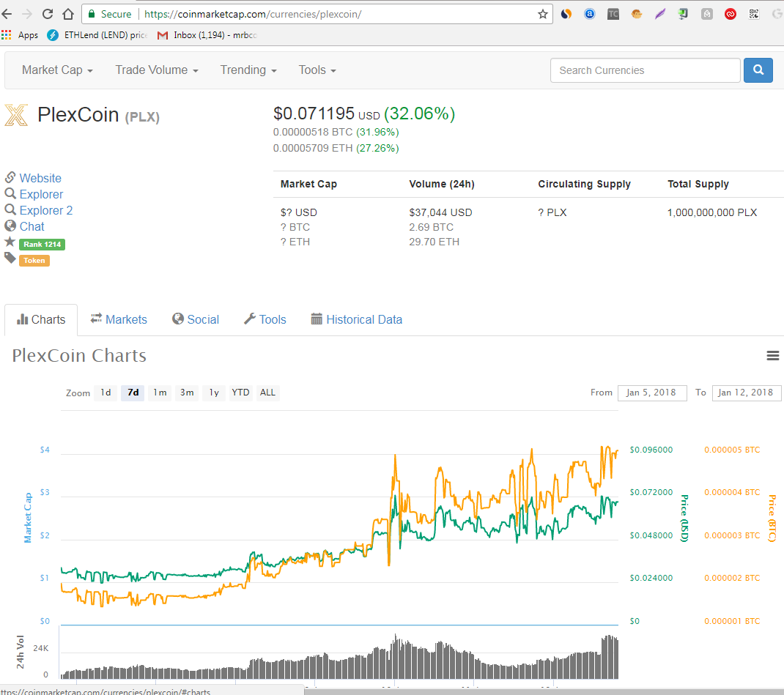The height and width of the screenshot is (695, 784).
Task: Open the purple feather extension icon
Action: pos(660,14)
